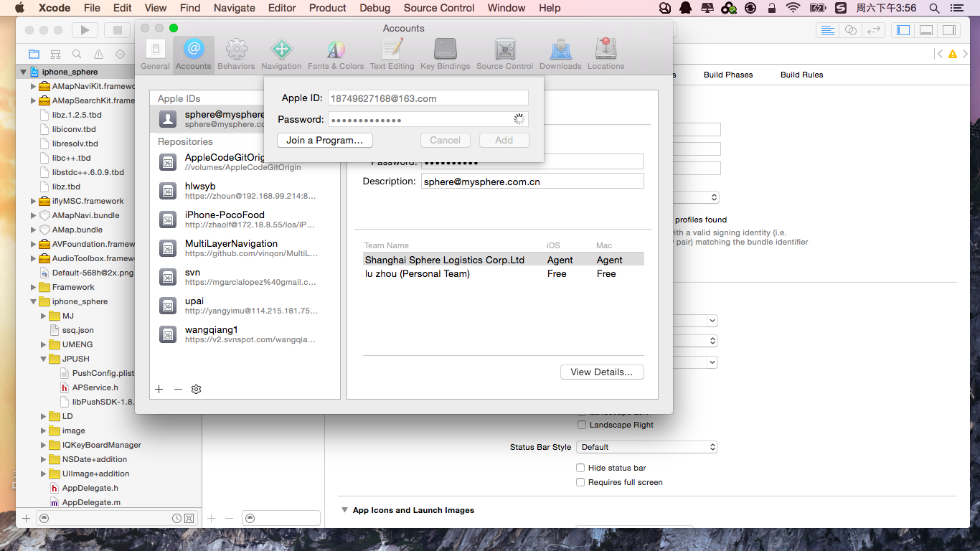The image size is (980, 551).
Task: Click the Apple ID text field
Action: (428, 98)
